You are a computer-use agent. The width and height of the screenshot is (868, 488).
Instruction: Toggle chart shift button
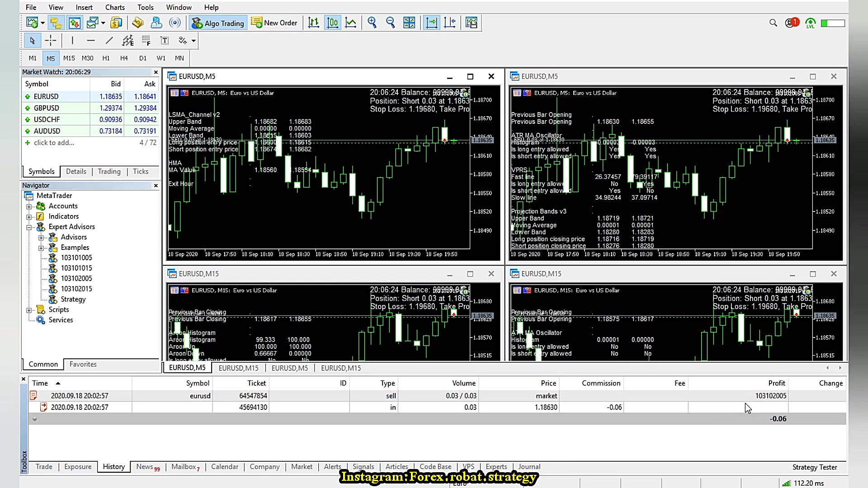(450, 23)
